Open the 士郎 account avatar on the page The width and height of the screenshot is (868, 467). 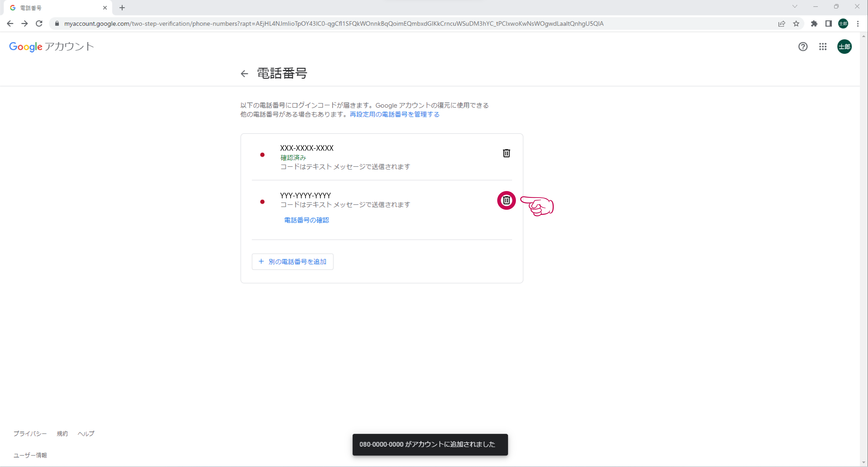(x=844, y=47)
